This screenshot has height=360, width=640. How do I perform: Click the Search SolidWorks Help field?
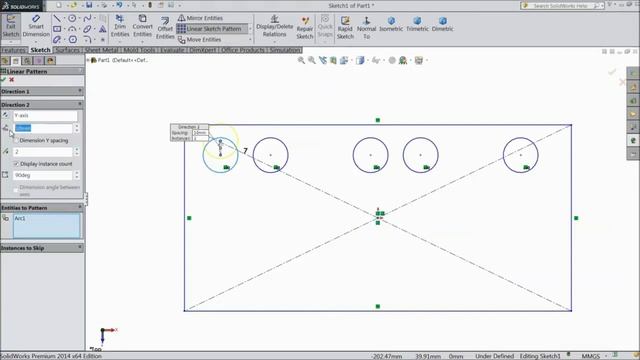click(563, 5)
